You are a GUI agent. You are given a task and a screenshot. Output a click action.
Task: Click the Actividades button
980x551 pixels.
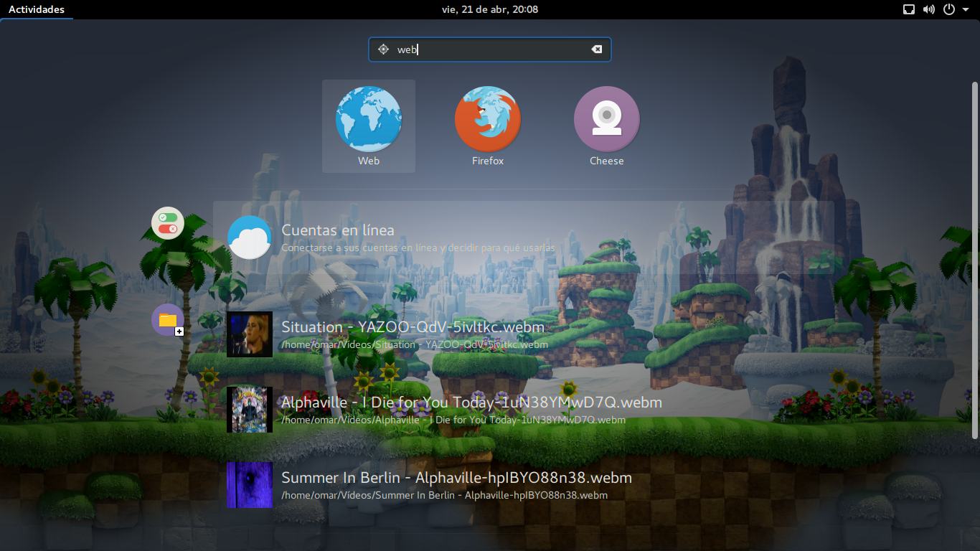pos(37,9)
